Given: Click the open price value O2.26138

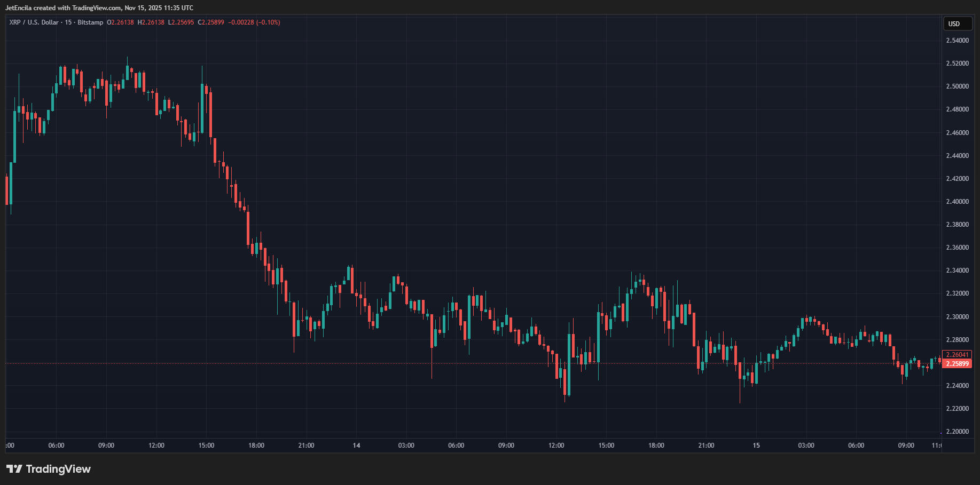Looking at the screenshot, I should coord(122,22).
